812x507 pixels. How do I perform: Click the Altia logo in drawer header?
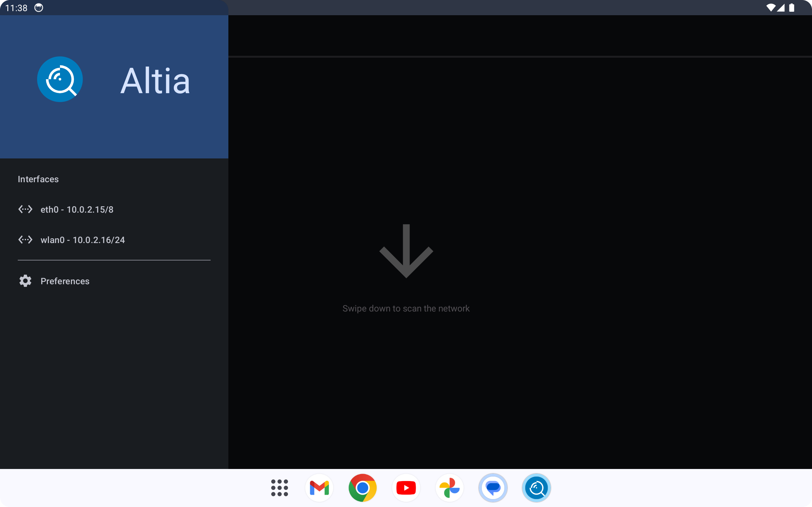(x=60, y=80)
